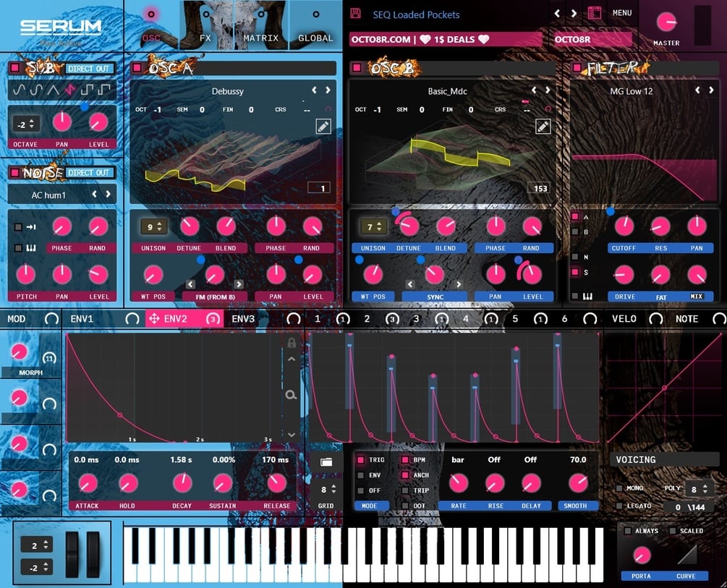Viewport: 727px width, 588px height.
Task: Open the OSC B wavetable edit pencil icon
Action: tap(543, 126)
